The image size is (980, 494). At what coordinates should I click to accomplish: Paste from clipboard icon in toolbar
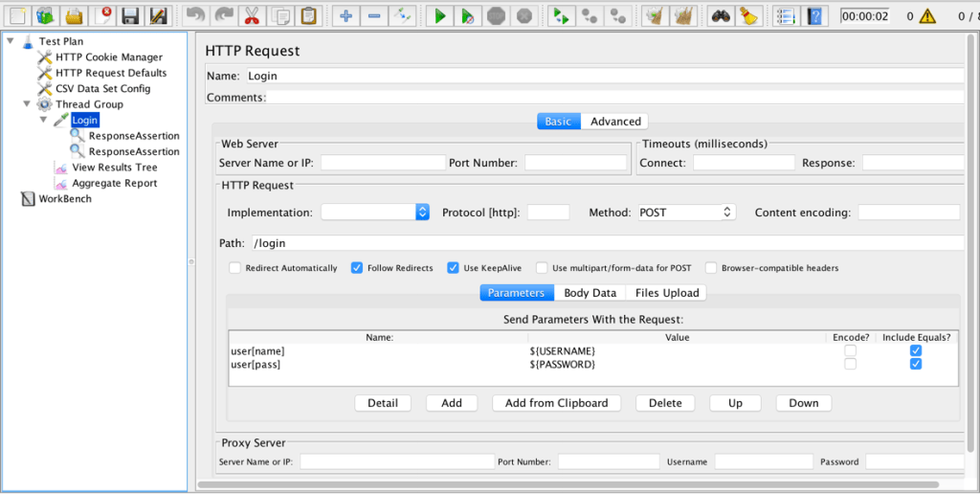pyautogui.click(x=308, y=15)
